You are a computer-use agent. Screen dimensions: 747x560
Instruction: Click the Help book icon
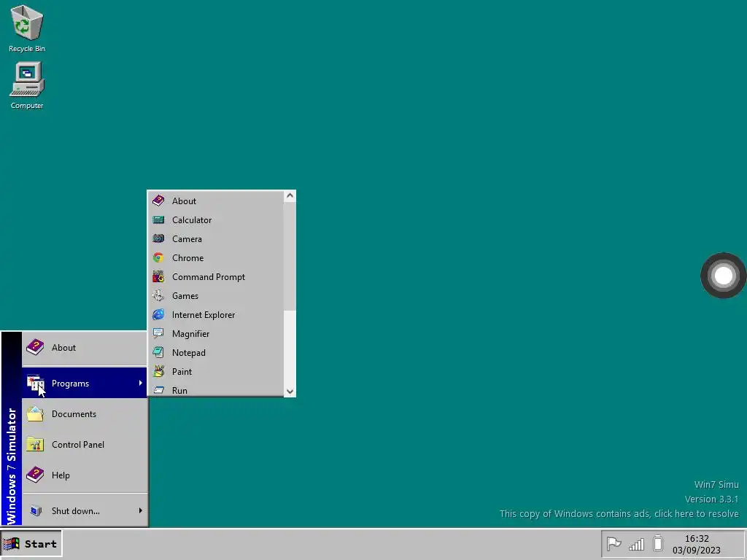coord(35,475)
